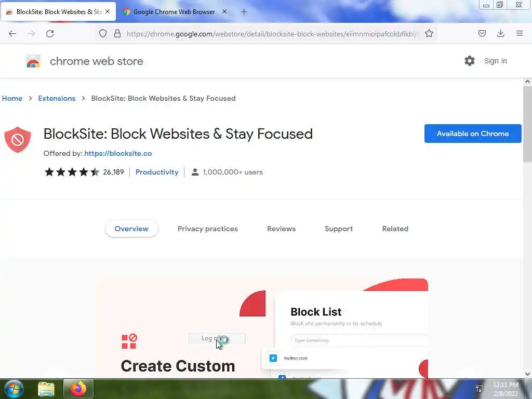Open Chrome Web Store settings gear

pos(470,61)
